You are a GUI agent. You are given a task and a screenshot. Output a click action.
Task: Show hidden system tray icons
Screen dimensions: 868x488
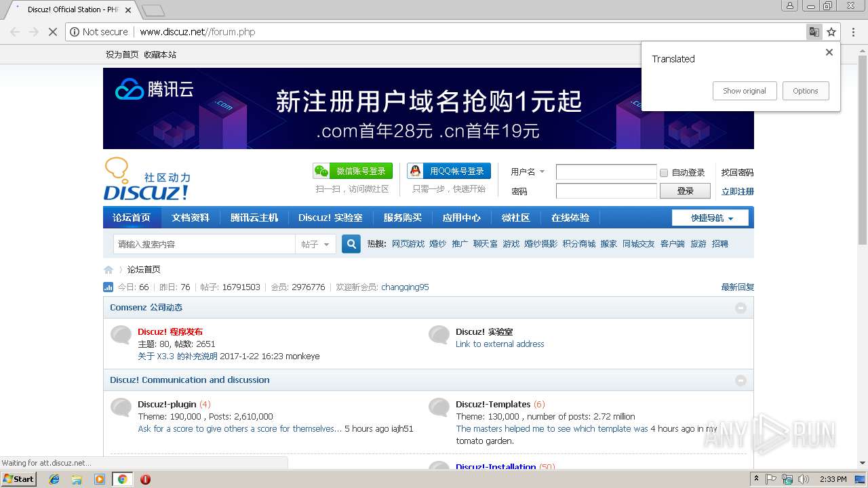756,479
